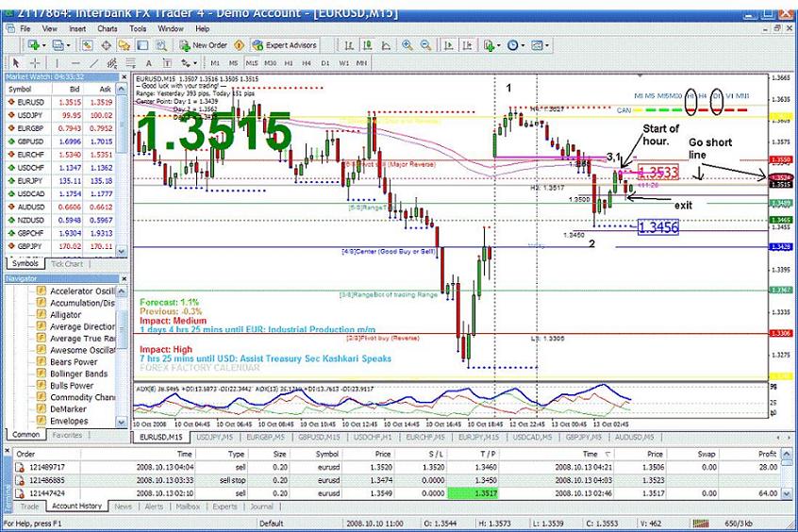Switch chart to Bar Chart icon

[x=349, y=45]
